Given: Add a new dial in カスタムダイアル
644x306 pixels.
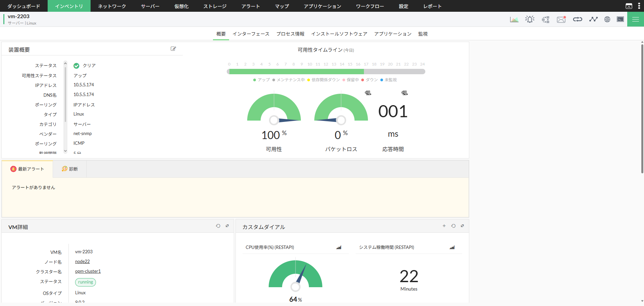Looking at the screenshot, I should tap(444, 226).
